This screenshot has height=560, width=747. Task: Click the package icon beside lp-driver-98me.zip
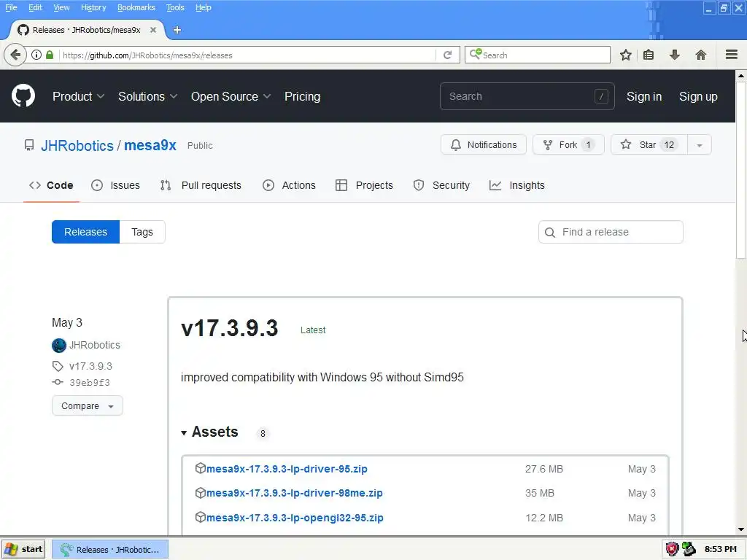click(x=200, y=493)
